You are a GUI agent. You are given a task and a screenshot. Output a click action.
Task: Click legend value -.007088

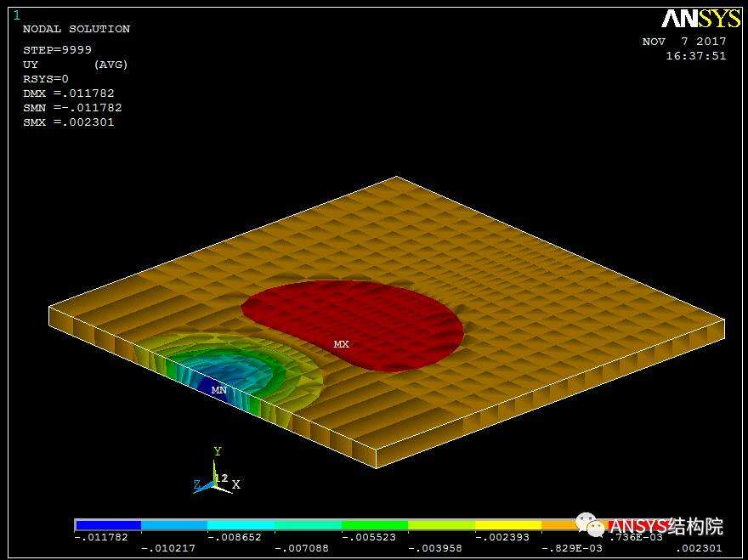302,549
